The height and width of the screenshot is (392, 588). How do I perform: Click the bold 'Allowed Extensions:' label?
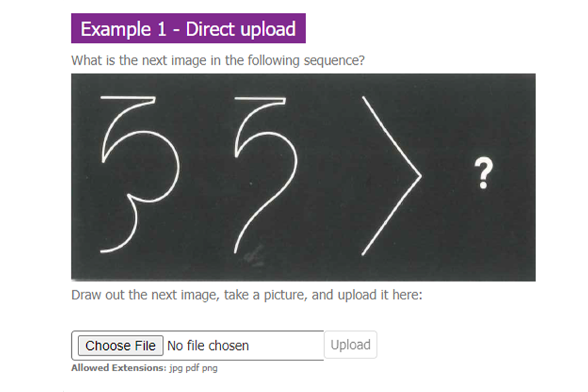click(119, 368)
